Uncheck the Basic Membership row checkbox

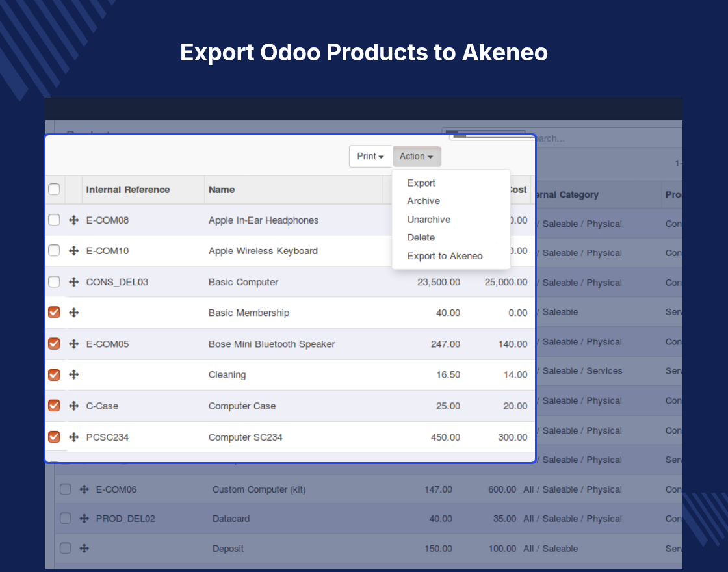55,312
